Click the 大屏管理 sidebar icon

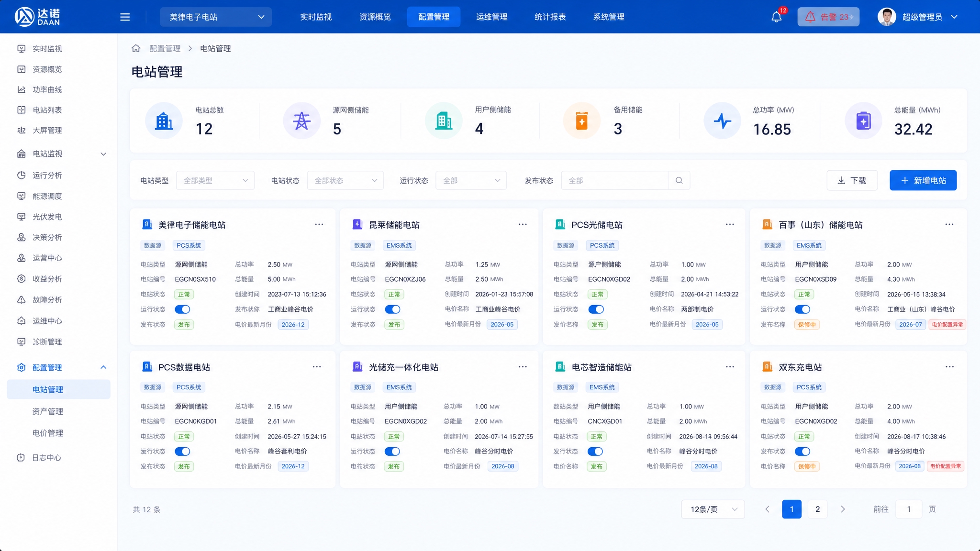coord(22,130)
